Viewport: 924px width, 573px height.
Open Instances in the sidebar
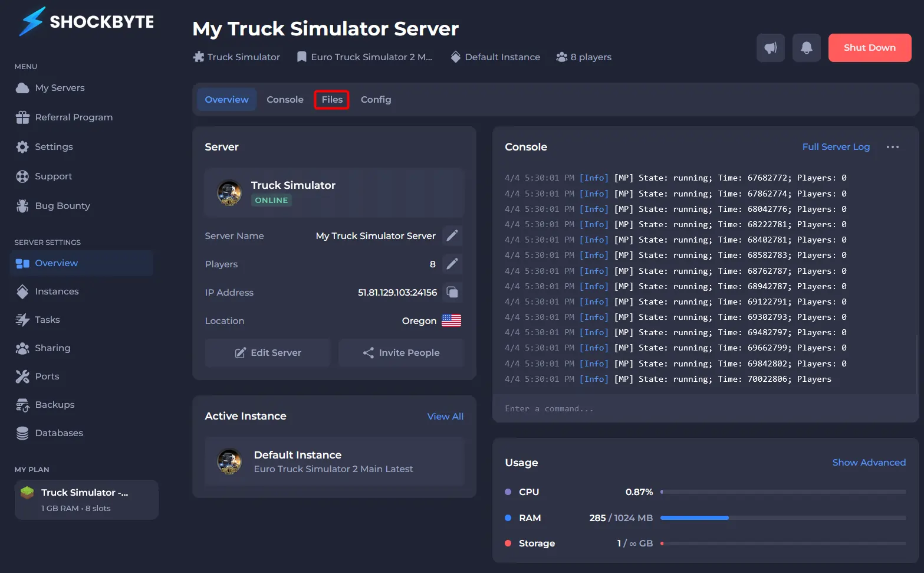pos(47,292)
